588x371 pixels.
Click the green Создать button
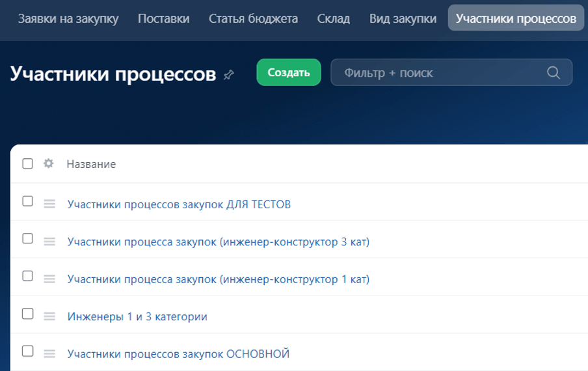[x=289, y=72]
